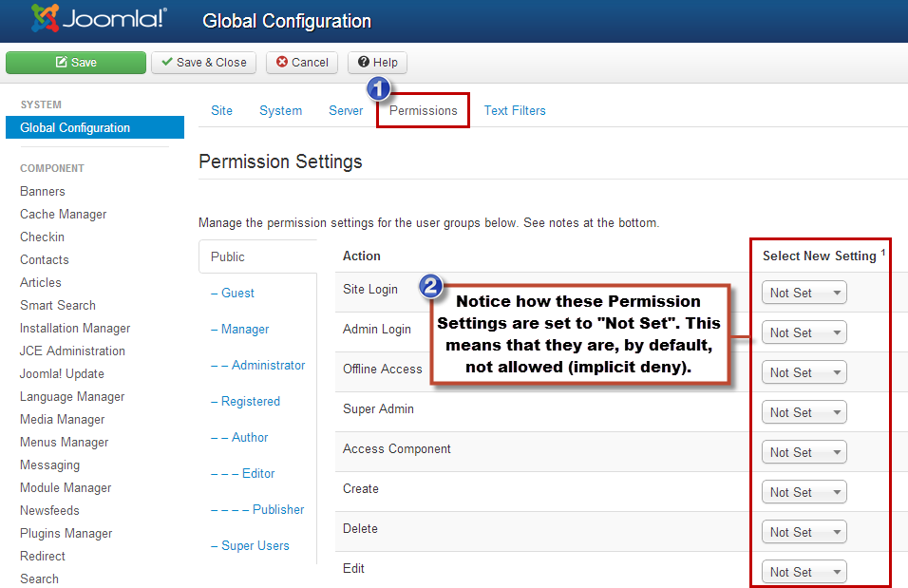Click the Site Login action label
The image size is (908, 588).
[x=370, y=289]
